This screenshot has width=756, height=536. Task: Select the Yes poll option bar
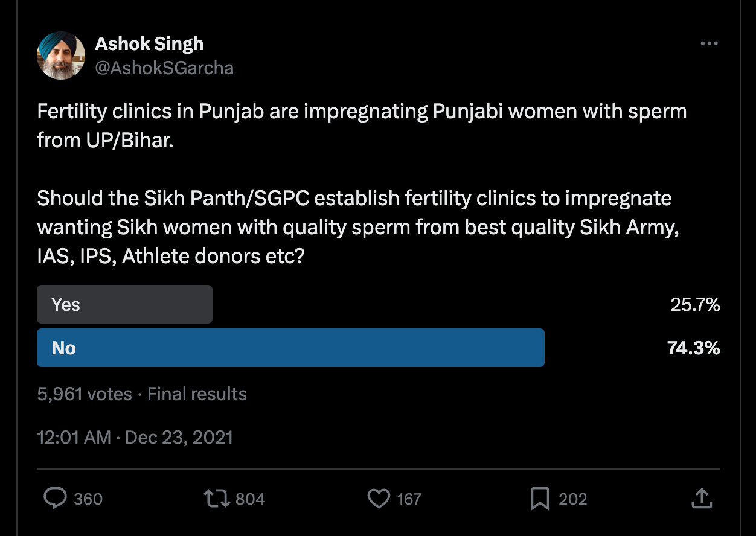point(124,304)
